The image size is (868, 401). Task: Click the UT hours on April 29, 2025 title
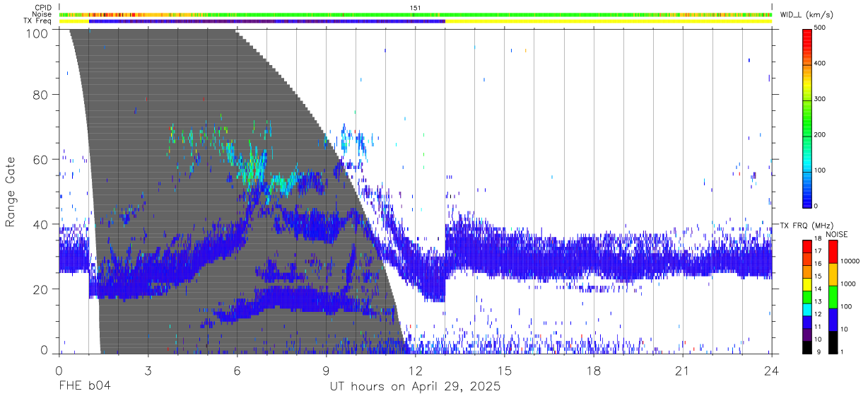tap(415, 387)
